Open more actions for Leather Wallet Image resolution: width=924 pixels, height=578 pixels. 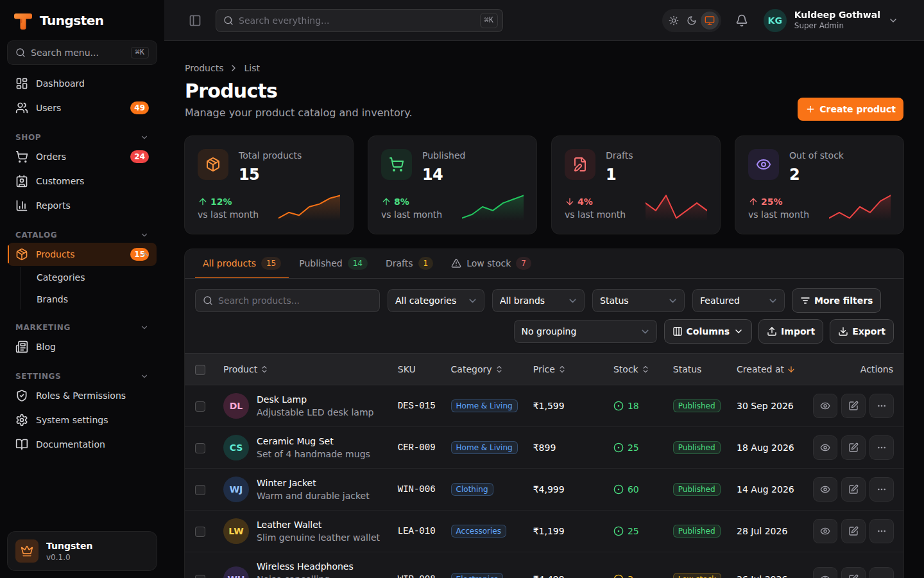882,531
